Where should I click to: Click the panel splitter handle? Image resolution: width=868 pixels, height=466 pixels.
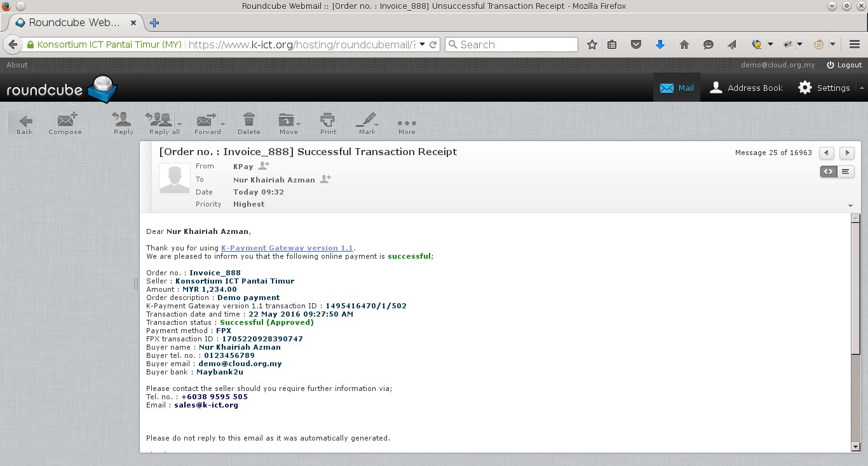136,284
